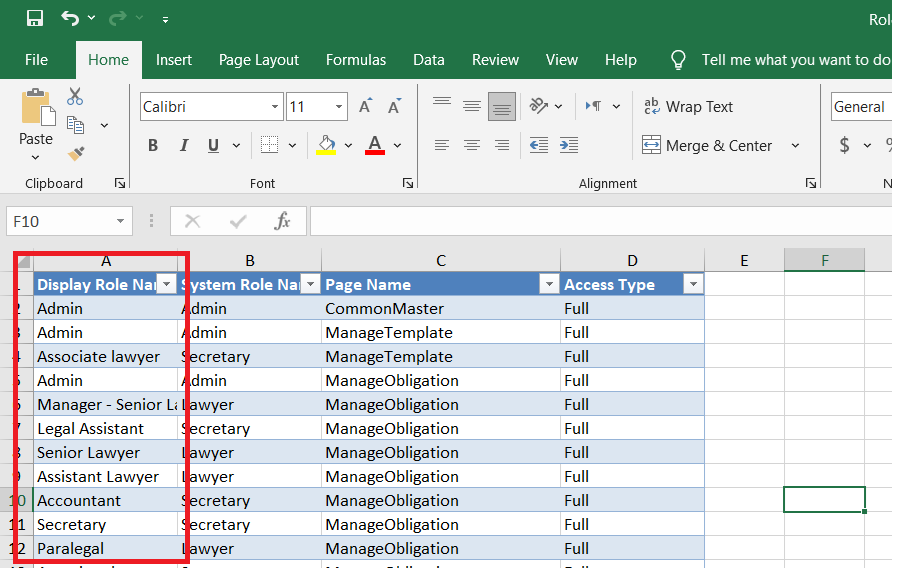Open the General number format dropdown
904x568 pixels.
(861, 107)
